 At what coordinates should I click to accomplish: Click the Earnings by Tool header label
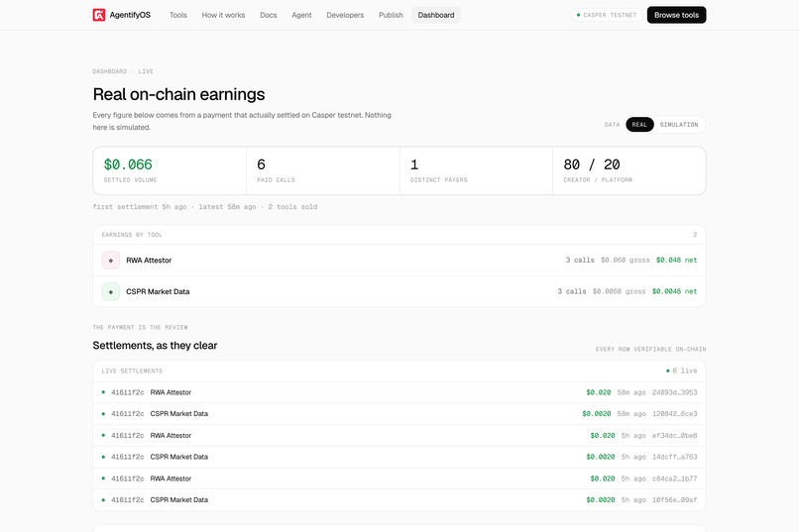tap(132, 235)
